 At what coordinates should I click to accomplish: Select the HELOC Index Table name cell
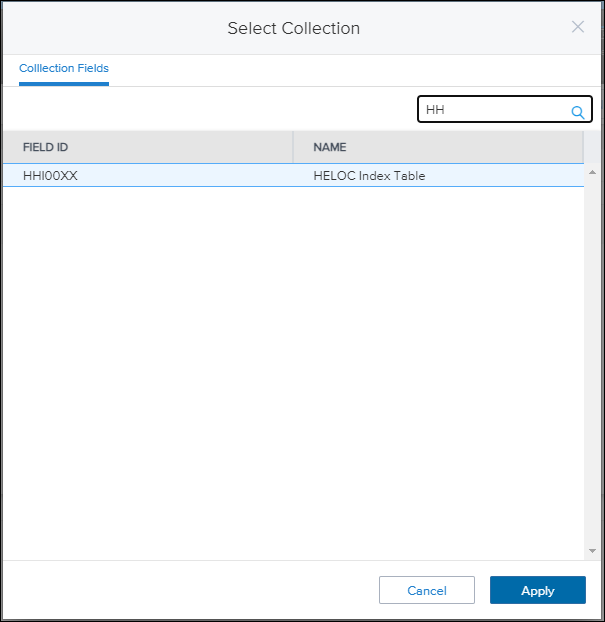438,175
